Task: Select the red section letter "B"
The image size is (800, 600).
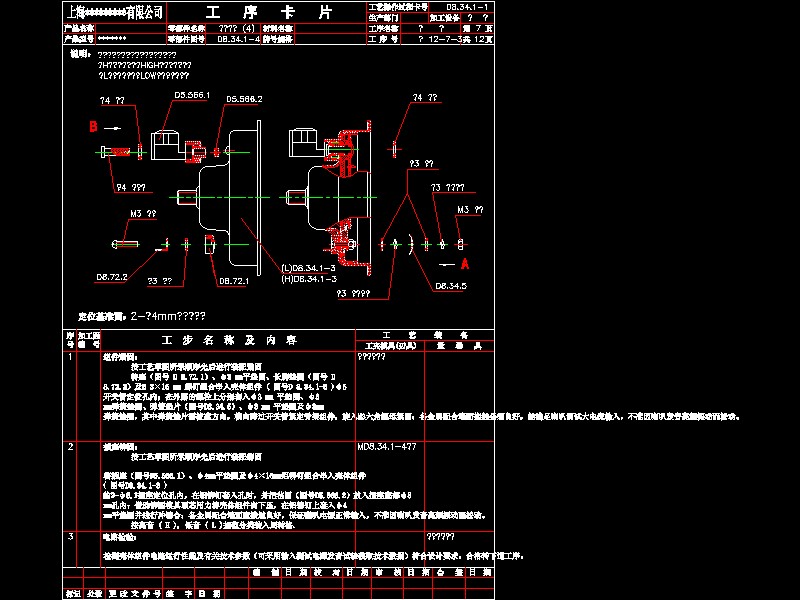Action: coord(93,126)
